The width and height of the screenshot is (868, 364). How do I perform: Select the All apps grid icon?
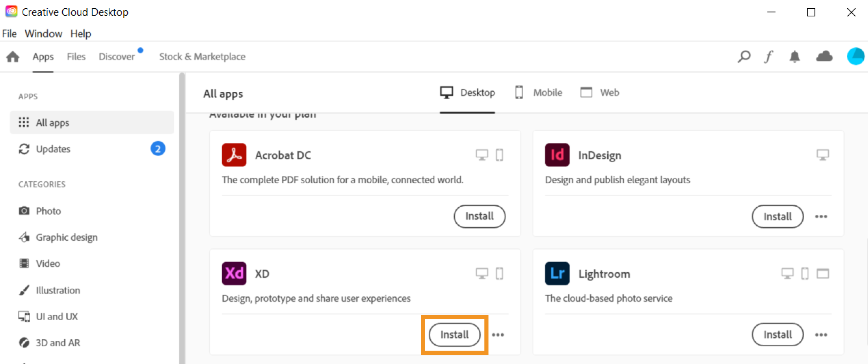point(24,122)
